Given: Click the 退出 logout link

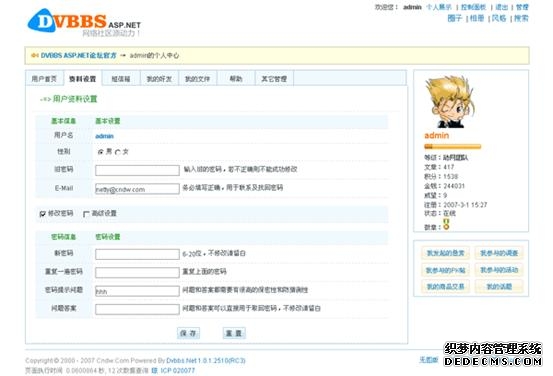Looking at the screenshot, I should coord(502,7).
